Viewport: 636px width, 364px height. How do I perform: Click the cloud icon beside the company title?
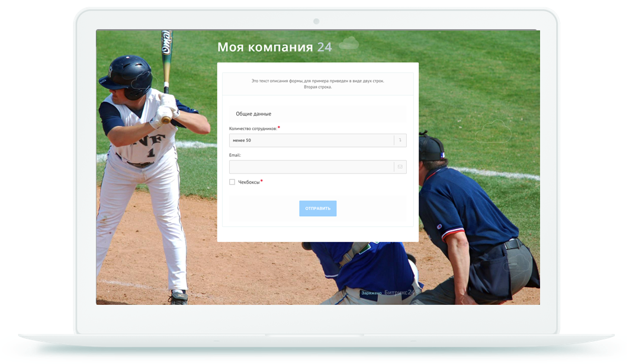coord(349,43)
